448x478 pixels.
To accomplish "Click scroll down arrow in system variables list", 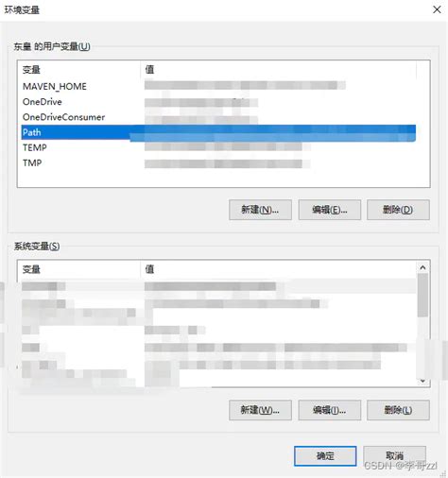I will [422, 381].
